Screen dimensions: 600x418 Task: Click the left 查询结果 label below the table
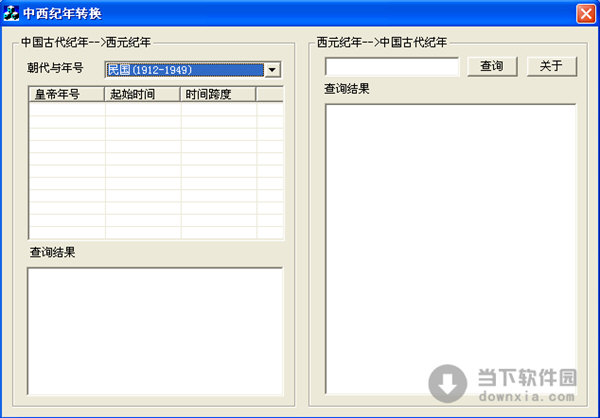(52, 252)
